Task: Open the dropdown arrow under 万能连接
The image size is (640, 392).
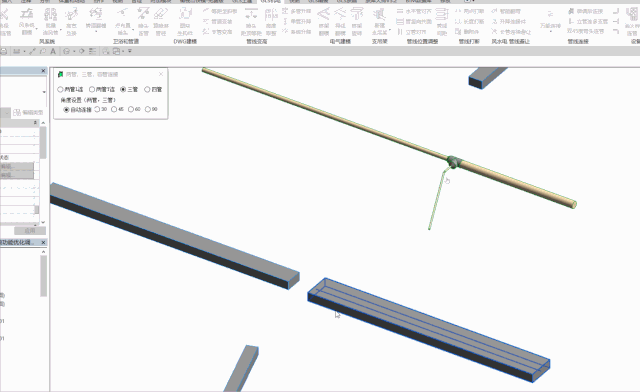Action: pyautogui.click(x=550, y=32)
